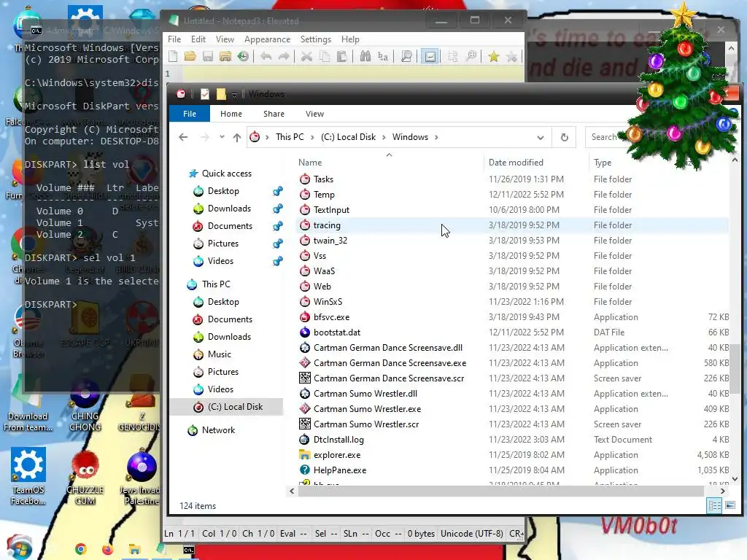Viewport: 747px width, 560px height.
Task: Open the Edit menu in Notepad3
Action: pyautogui.click(x=198, y=39)
